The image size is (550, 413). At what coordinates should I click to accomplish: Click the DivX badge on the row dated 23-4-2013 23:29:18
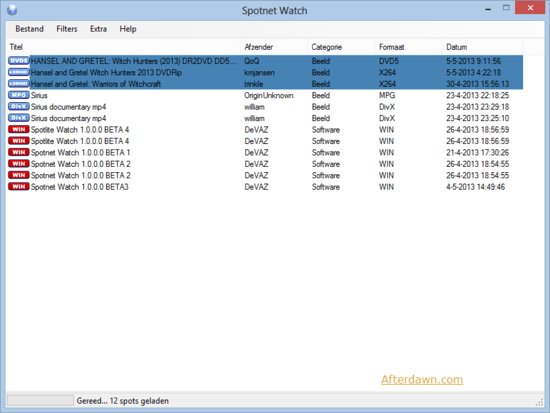[19, 106]
